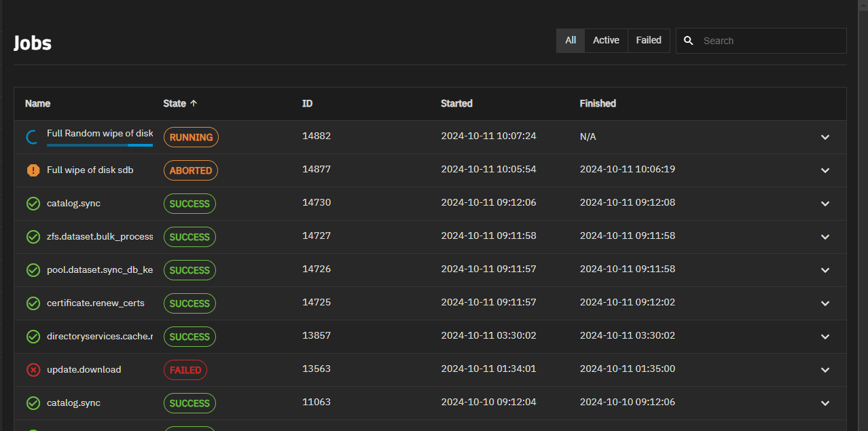Expand the update.download job details
Image resolution: width=868 pixels, height=431 pixels.
point(825,370)
